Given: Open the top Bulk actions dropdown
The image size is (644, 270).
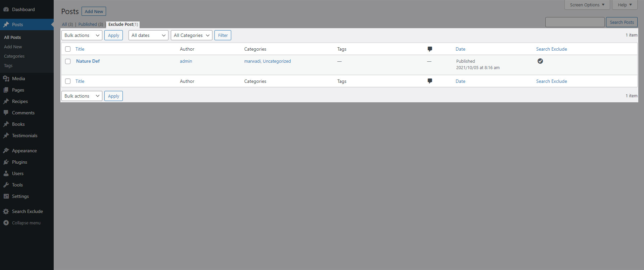Looking at the screenshot, I should (x=82, y=35).
